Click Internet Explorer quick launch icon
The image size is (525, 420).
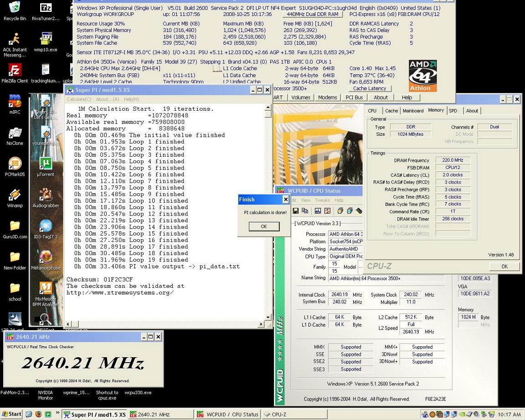(29, 414)
